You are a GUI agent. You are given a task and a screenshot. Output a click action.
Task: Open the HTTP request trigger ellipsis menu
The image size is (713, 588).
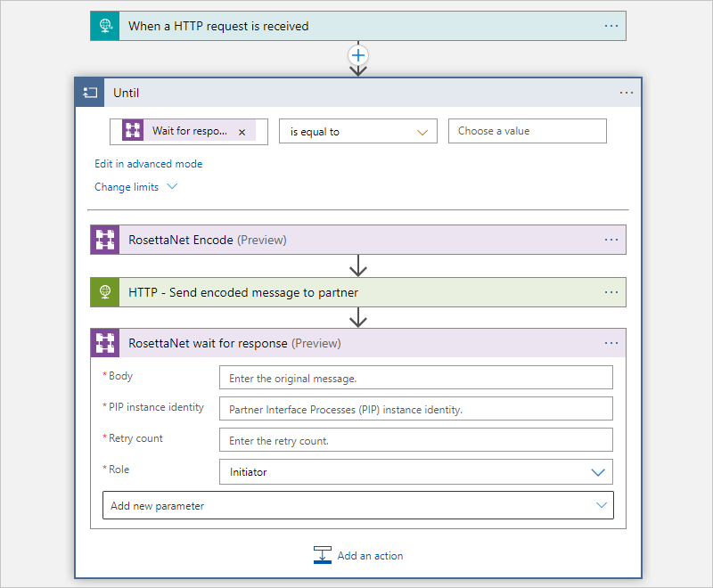point(611,26)
